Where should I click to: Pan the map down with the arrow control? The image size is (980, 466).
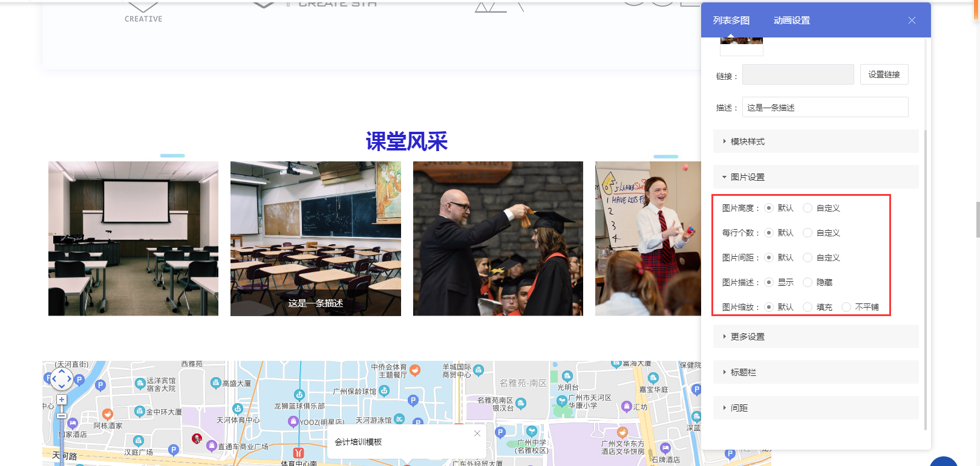pos(62,387)
